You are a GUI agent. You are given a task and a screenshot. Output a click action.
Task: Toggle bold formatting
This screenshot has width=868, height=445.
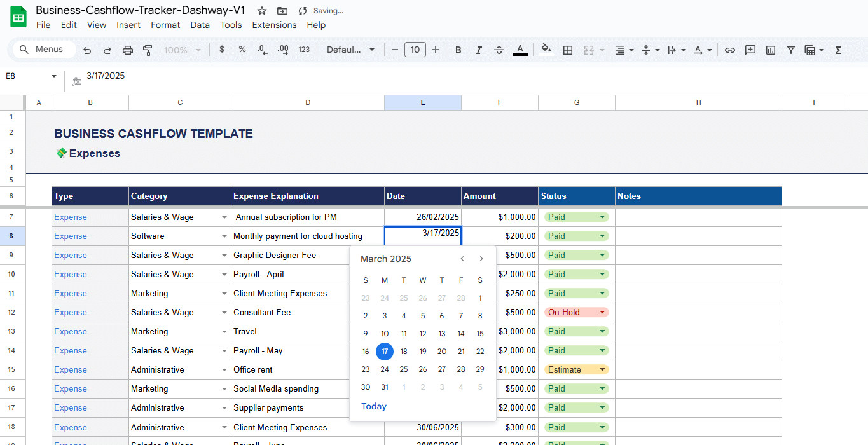(458, 50)
